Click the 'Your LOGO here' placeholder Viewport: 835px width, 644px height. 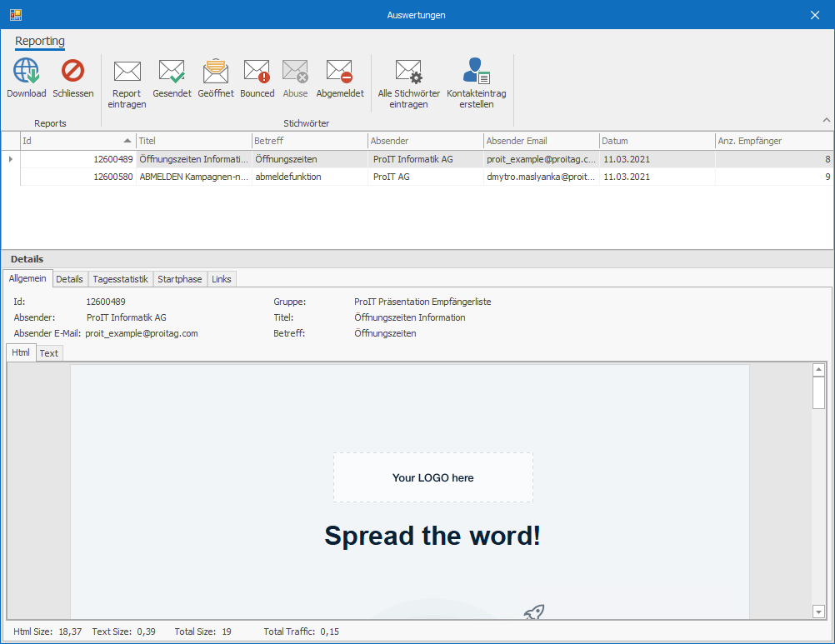(433, 477)
